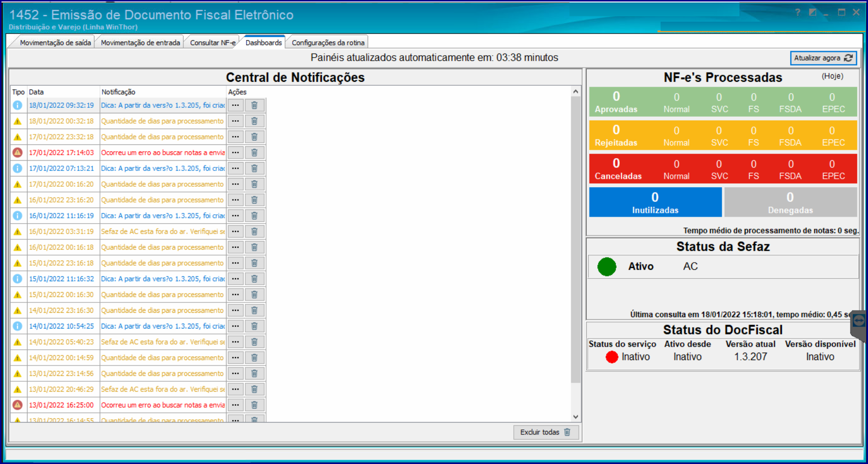Open ellipsis for 16/01/2022 11:16:19 row

click(235, 216)
